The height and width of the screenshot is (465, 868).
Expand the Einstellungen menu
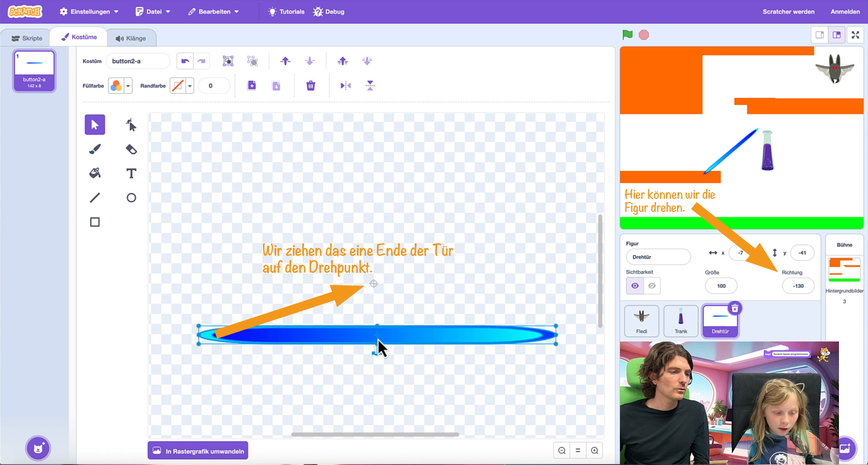(89, 12)
